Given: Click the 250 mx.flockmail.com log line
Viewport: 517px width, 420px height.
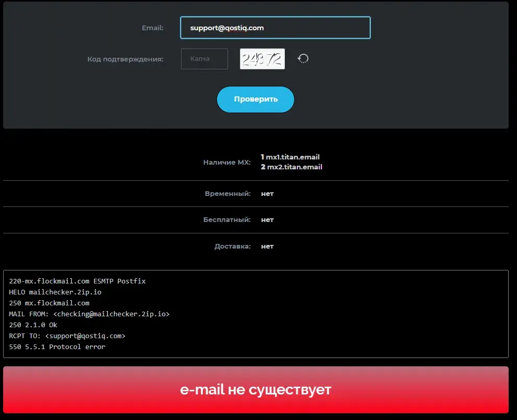Looking at the screenshot, I should point(49,303).
